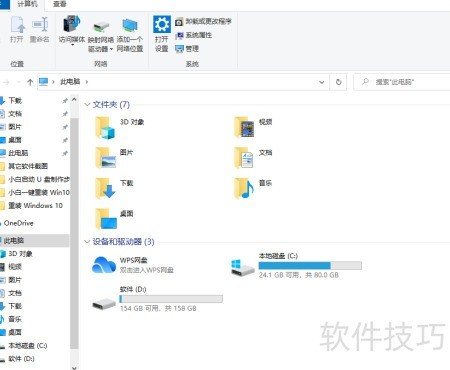450x370 pixels.
Task: Select the 桌面 folder icon
Action: pos(106,219)
